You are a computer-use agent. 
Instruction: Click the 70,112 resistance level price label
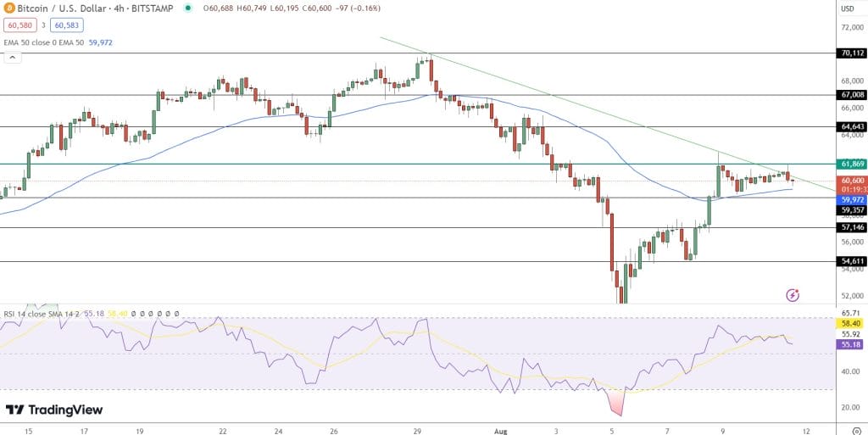851,53
